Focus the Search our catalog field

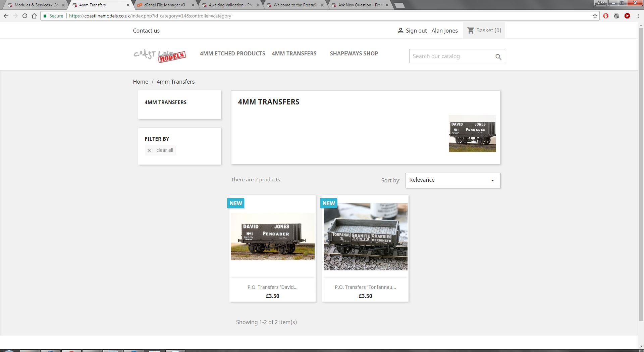pos(451,56)
